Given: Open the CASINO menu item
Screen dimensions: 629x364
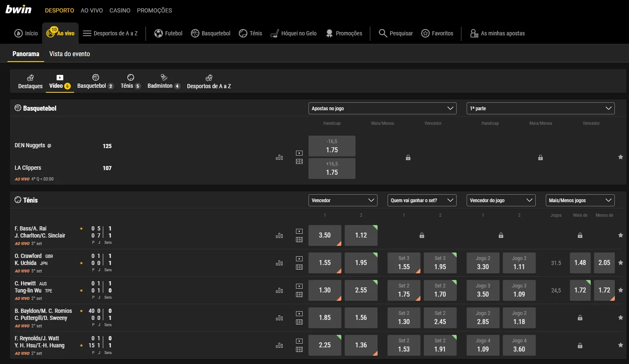Looking at the screenshot, I should click(x=120, y=10).
